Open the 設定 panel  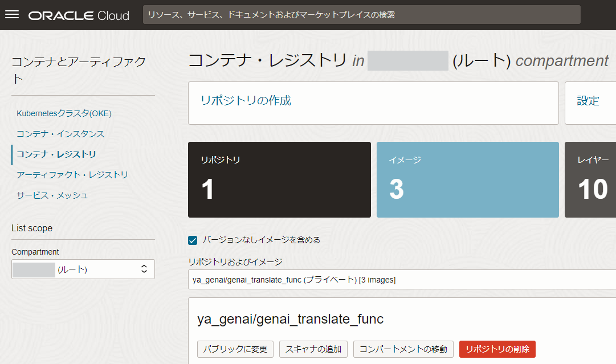588,101
